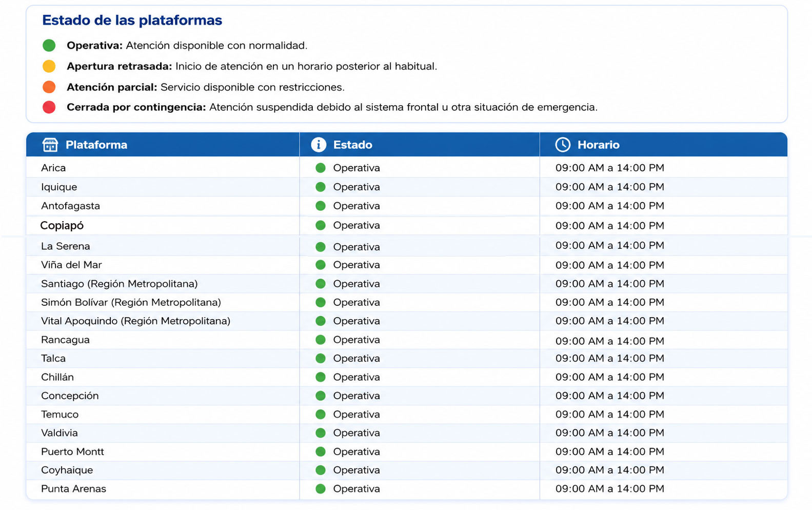Click the green status dot for La Serena
The image size is (812, 510).
pos(321,247)
